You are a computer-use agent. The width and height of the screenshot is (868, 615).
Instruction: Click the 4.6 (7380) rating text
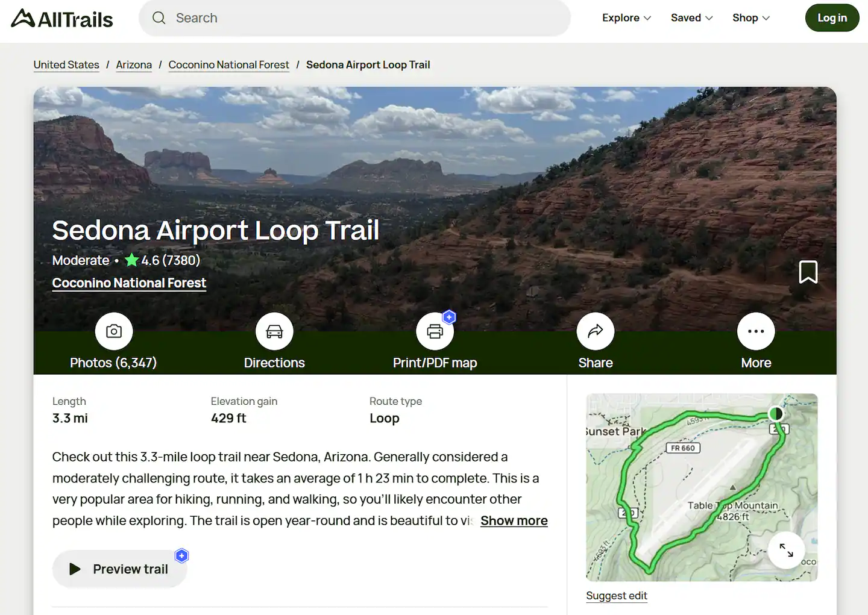click(x=171, y=260)
